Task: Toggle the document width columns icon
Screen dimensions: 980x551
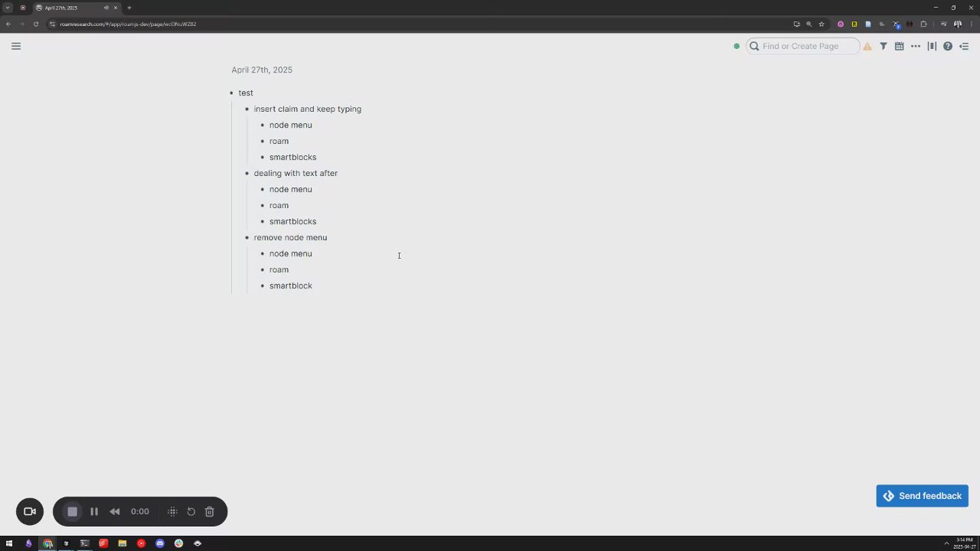Action: pos(932,46)
